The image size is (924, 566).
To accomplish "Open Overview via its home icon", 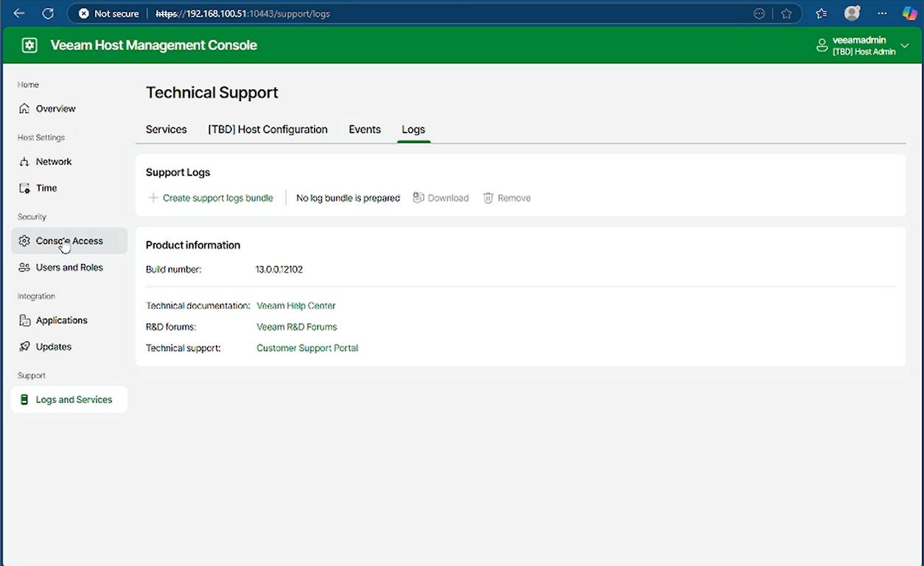I will 24,108.
